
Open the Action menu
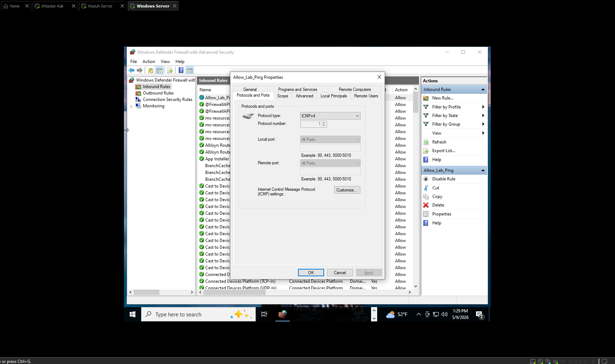pyautogui.click(x=149, y=62)
